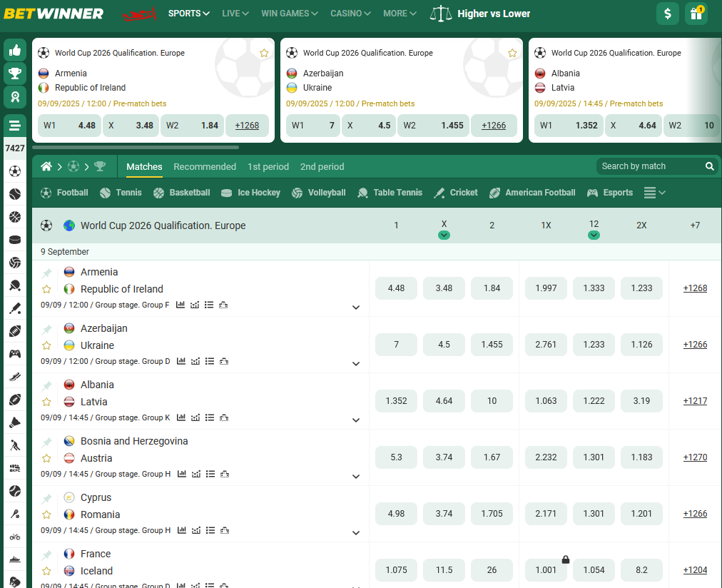Viewport: 722px width, 588px height.
Task: Click the dollar deposit icon
Action: 668,14
